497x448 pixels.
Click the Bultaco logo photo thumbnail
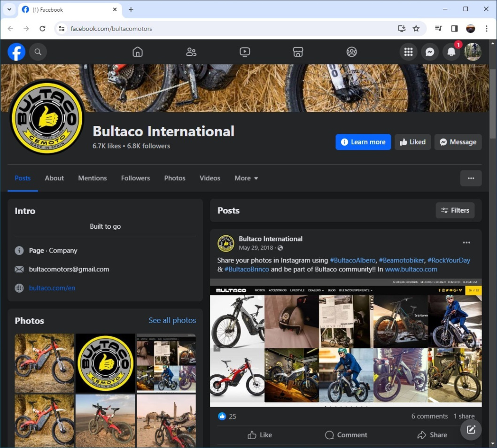pyautogui.click(x=105, y=363)
